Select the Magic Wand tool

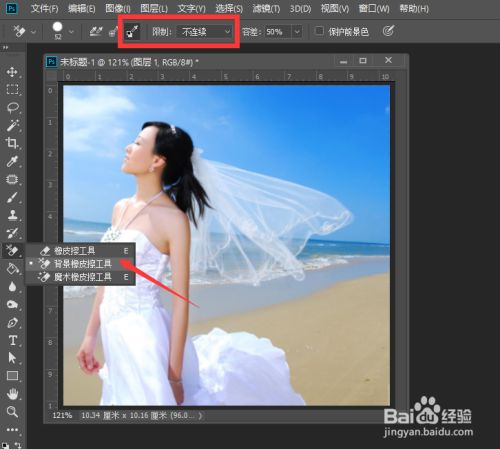coord(12,125)
